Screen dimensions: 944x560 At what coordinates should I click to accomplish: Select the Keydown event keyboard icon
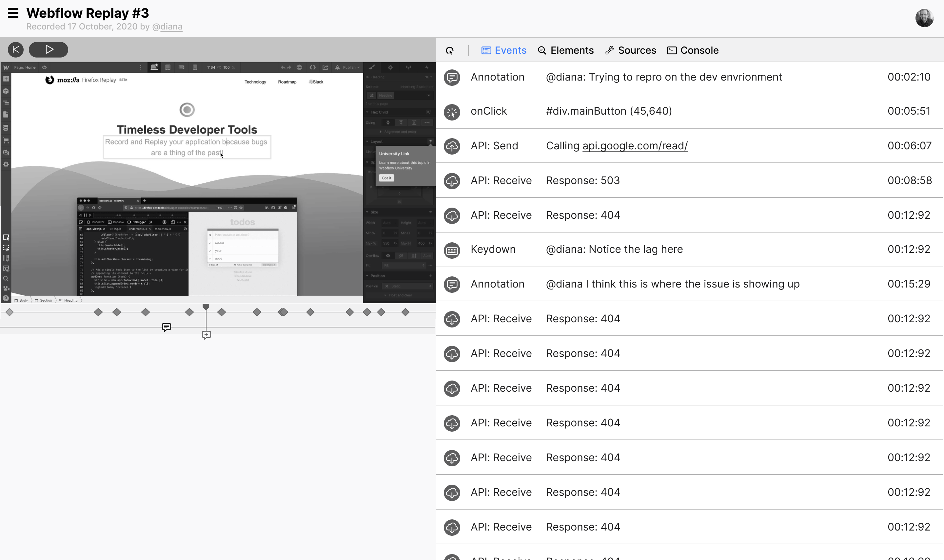[x=452, y=250]
